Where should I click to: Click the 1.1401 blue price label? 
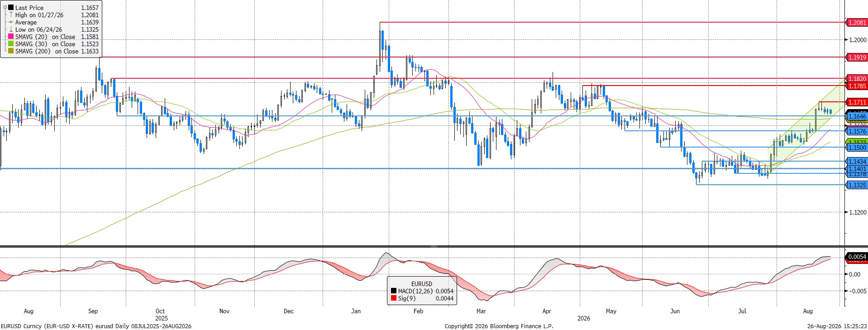point(857,169)
